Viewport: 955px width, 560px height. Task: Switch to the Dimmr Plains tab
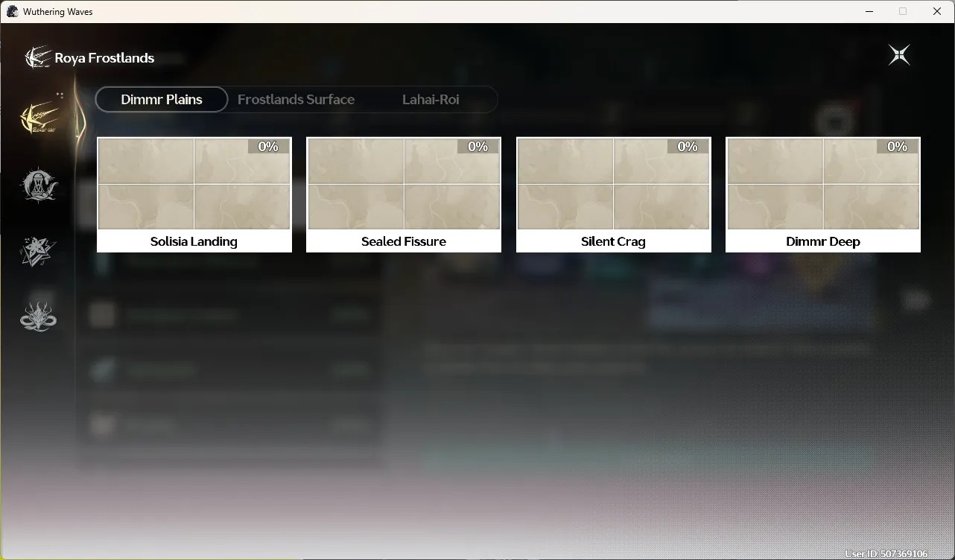point(162,99)
